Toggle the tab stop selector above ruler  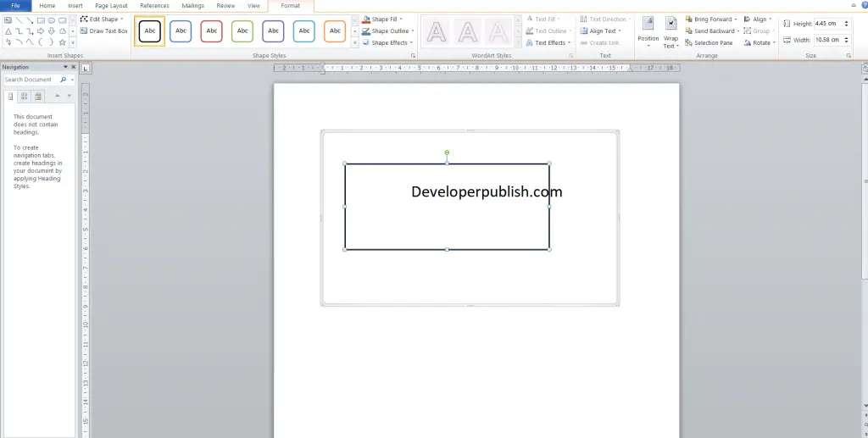(x=86, y=69)
